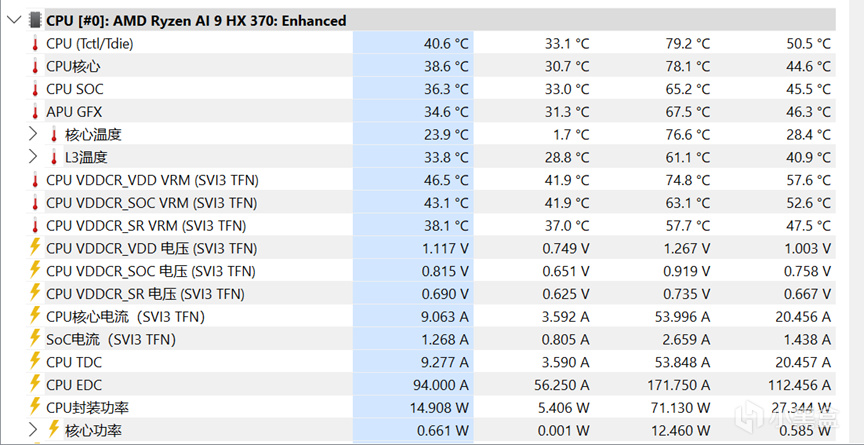864x445 pixels.
Task: Click minimum value 56.250 A
Action: 561,385
